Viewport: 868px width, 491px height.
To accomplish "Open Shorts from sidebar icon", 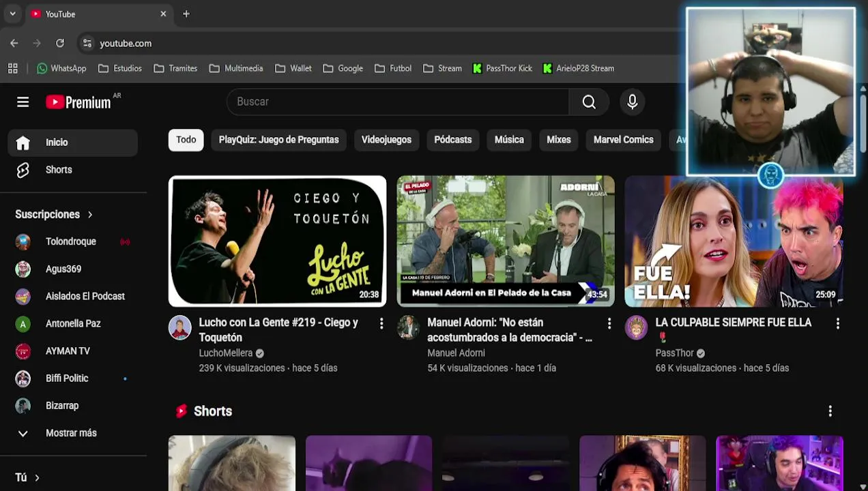I will [x=23, y=170].
